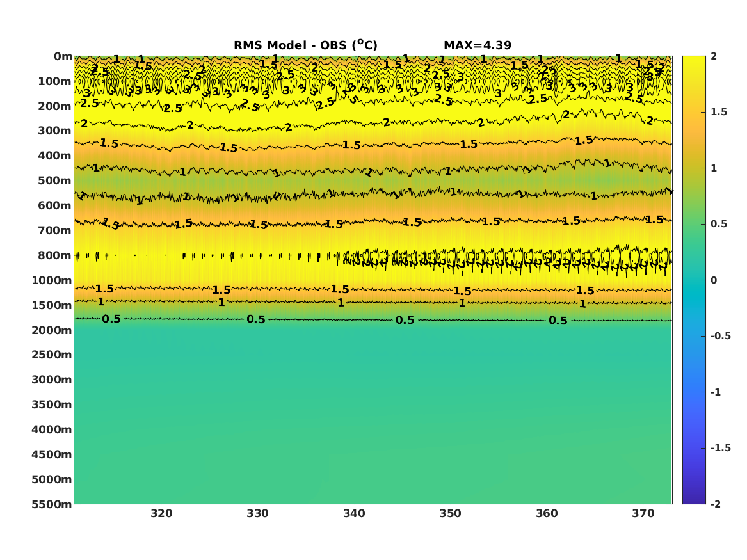Click the '370' x-axis tick label
Viewport: 747px width, 560px height.
(643, 513)
